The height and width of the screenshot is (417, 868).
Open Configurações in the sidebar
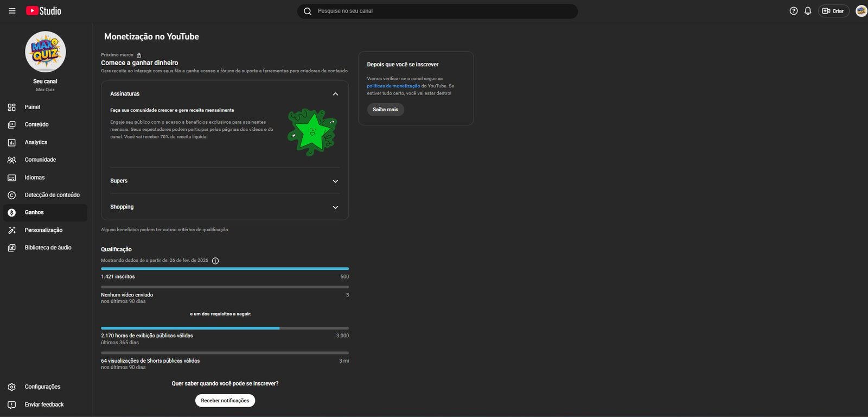42,387
